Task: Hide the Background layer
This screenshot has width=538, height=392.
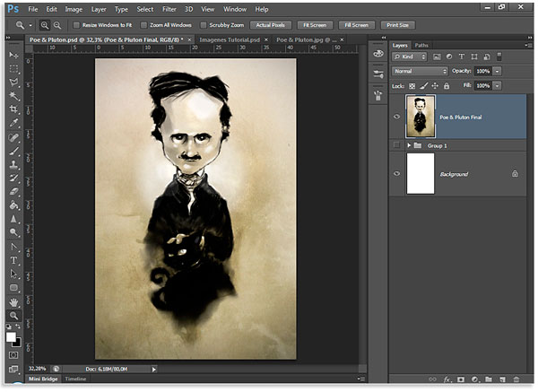Action: pos(397,174)
